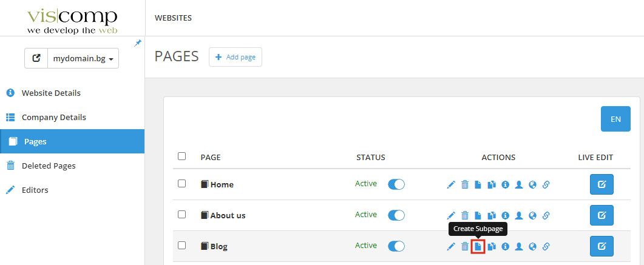Go to Deleted Pages in the sidebar
644x265 pixels.
tap(49, 166)
